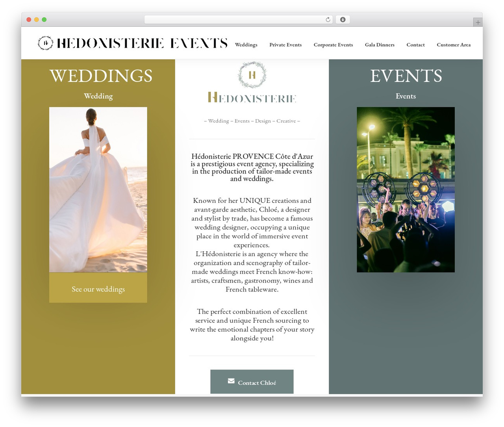Screen dimensions: 504x427
Task: Select Gala Dinners menu item
Action: [x=380, y=45]
